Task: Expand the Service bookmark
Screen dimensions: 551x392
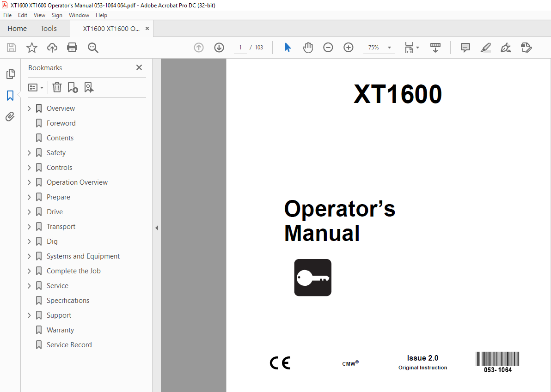Action: 29,286
